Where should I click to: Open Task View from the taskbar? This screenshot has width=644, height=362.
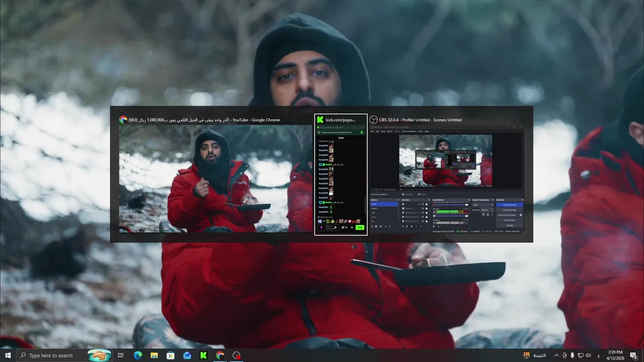pyautogui.click(x=121, y=355)
